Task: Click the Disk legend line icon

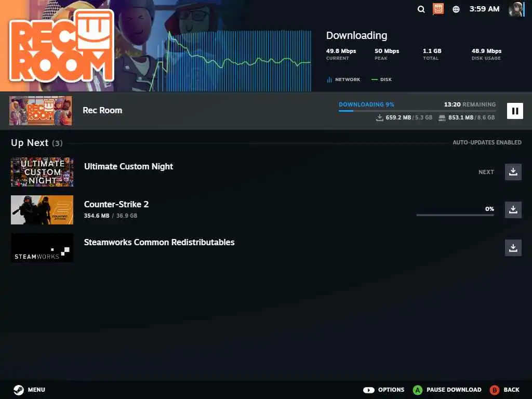Action: 374,79
